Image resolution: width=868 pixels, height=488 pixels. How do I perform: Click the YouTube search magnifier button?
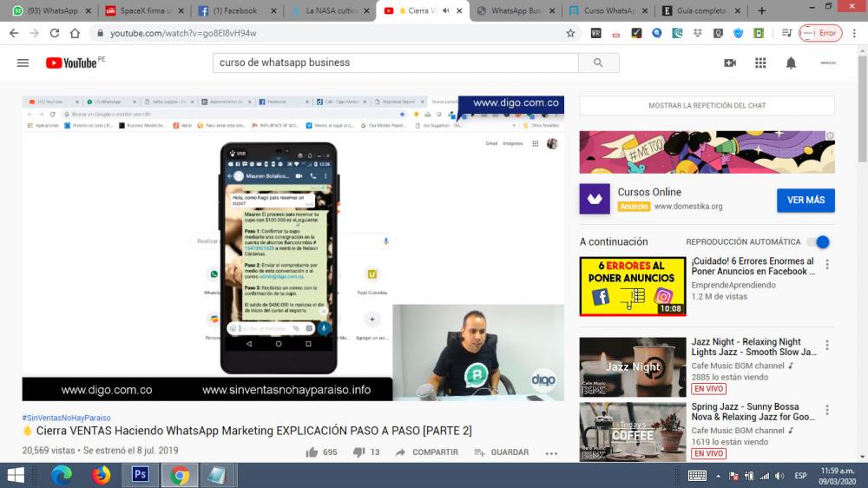(x=598, y=63)
